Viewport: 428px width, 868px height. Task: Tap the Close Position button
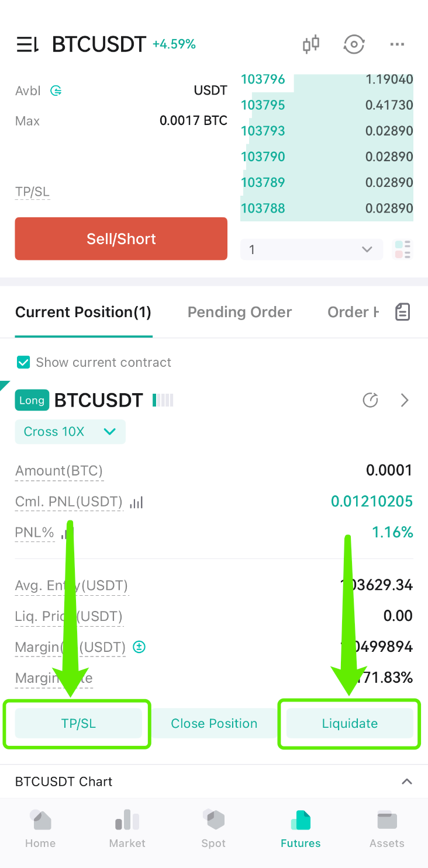coord(214,723)
